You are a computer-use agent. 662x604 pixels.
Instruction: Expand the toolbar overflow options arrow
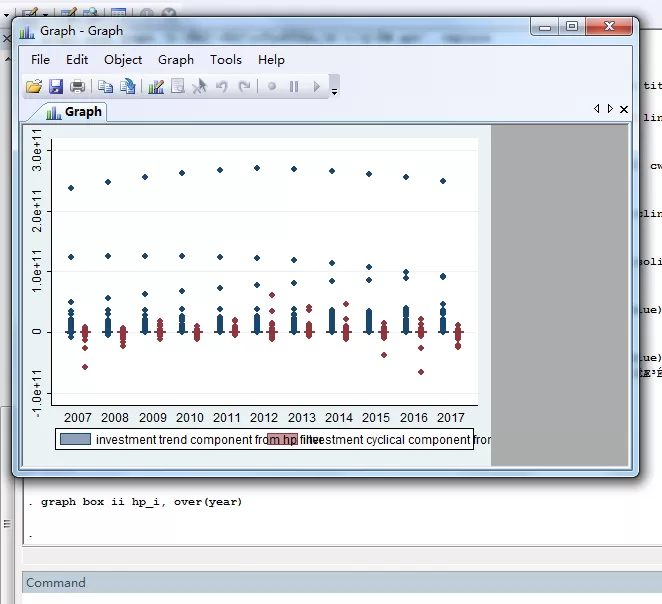334,91
